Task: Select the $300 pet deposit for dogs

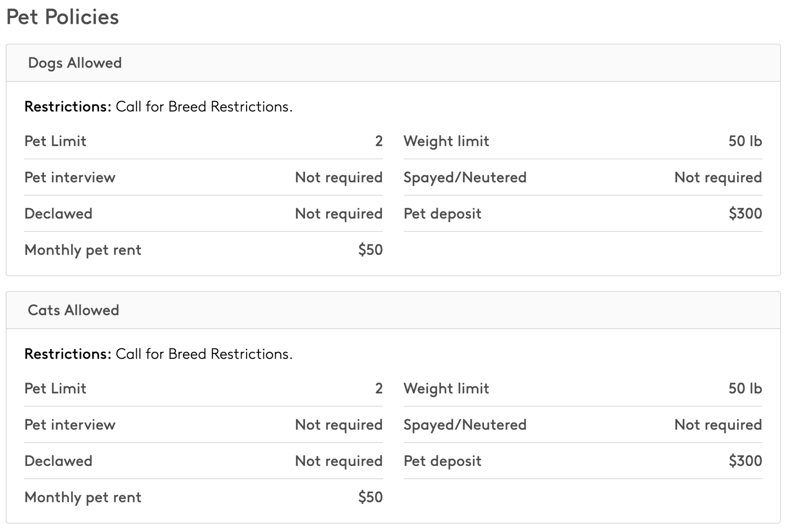Action: [745, 213]
